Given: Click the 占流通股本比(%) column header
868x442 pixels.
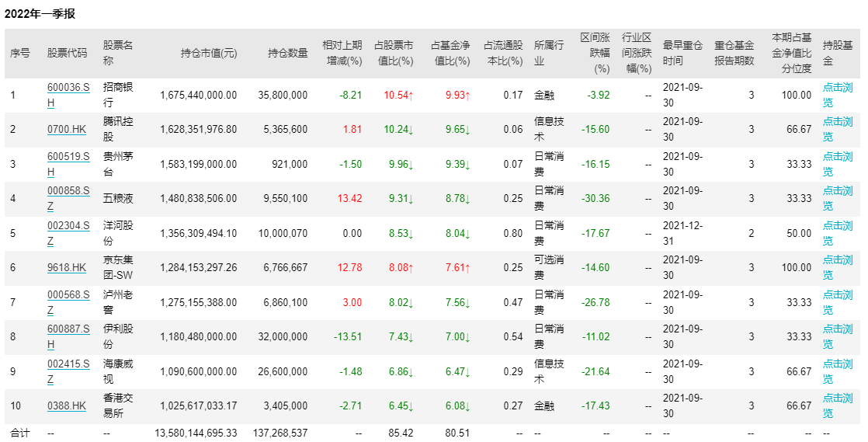Looking at the screenshot, I should point(503,53).
